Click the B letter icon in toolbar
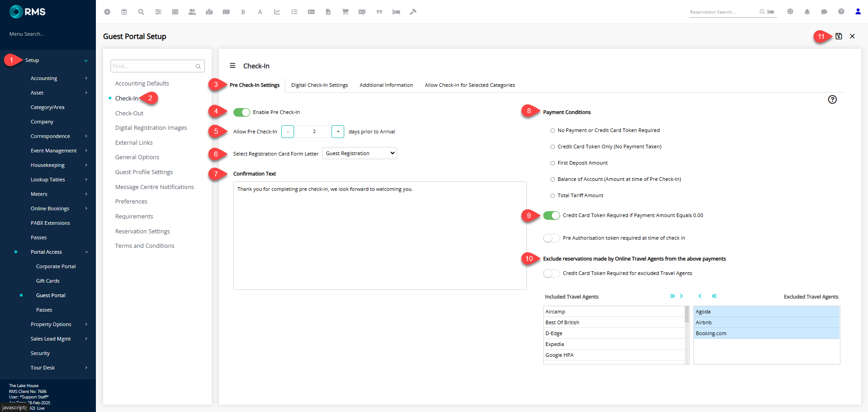This screenshot has height=412, width=868. (243, 12)
